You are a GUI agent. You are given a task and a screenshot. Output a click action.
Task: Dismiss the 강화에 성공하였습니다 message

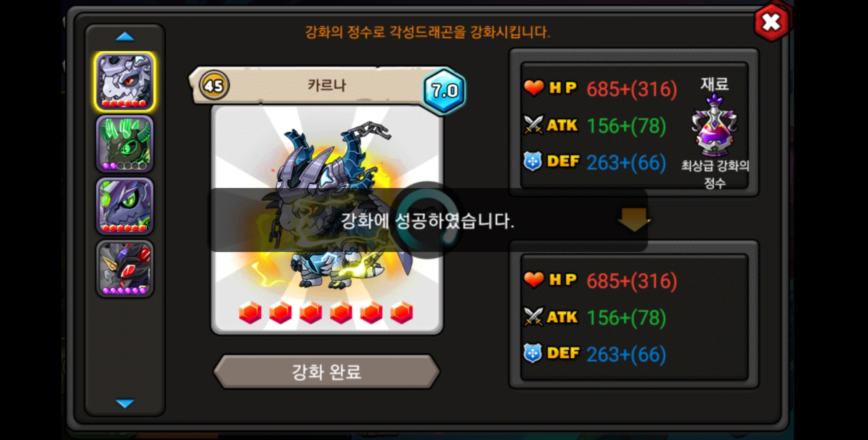pos(427,220)
